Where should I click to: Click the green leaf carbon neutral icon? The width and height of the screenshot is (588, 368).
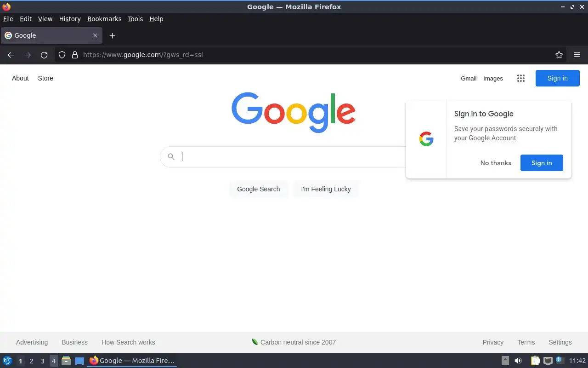point(255,342)
